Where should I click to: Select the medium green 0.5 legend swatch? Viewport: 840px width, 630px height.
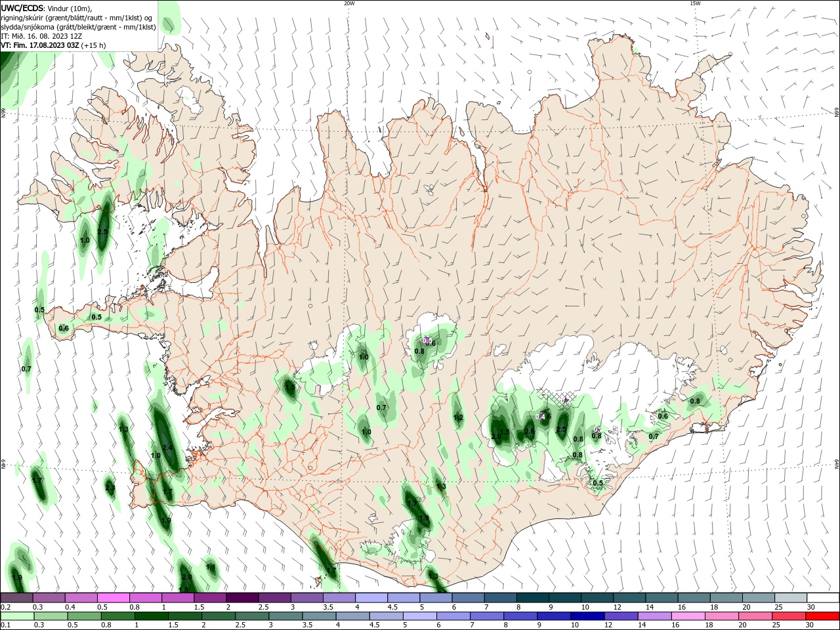[84, 616]
